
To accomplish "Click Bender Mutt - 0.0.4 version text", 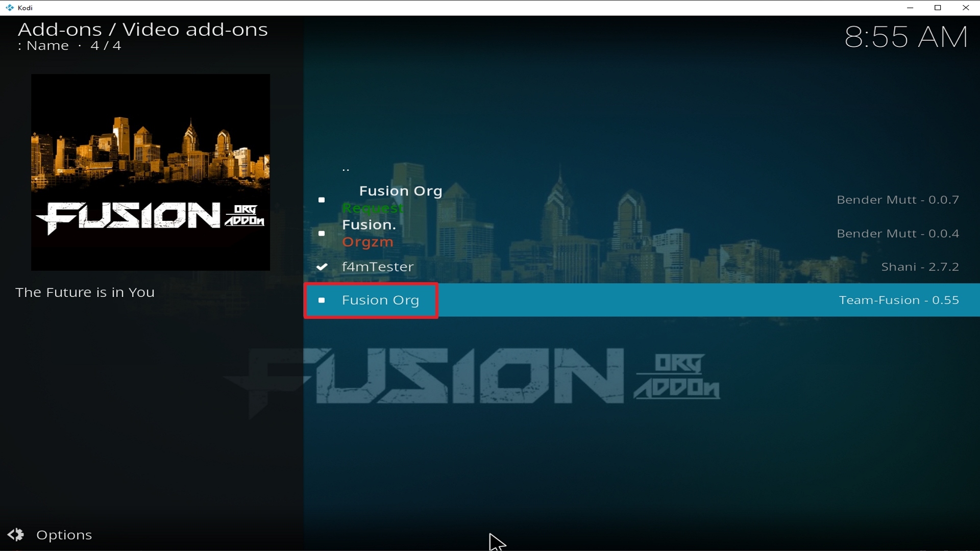I will 898,234.
